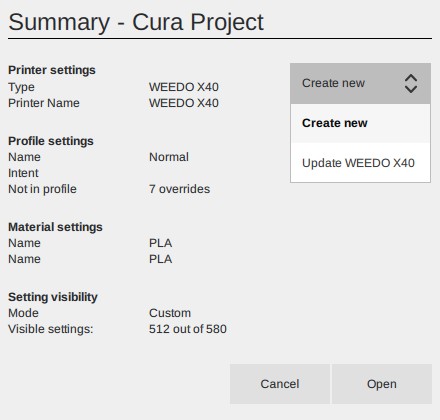This screenshot has height=420, width=440.
Task: Click the 512 out of 580 text
Action: coord(188,329)
